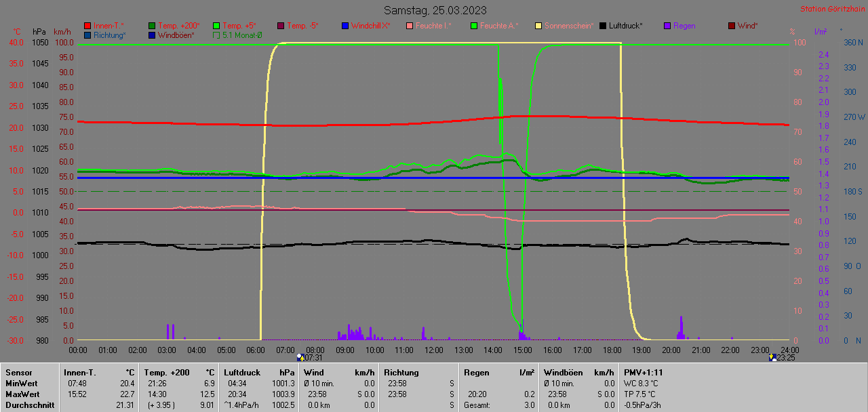Click the navy Windböen legend swatch

(x=152, y=35)
